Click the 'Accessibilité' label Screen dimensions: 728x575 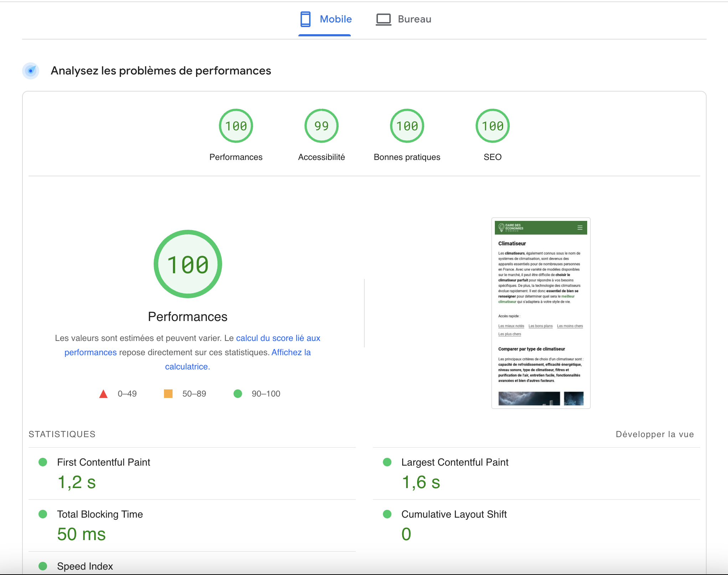tap(322, 157)
